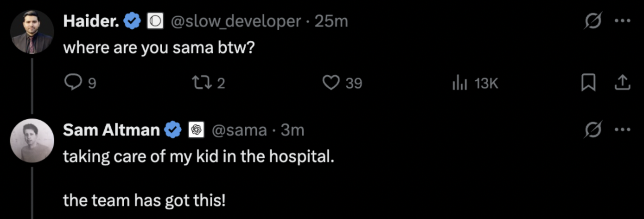Bookmark Haider's post

(x=588, y=82)
